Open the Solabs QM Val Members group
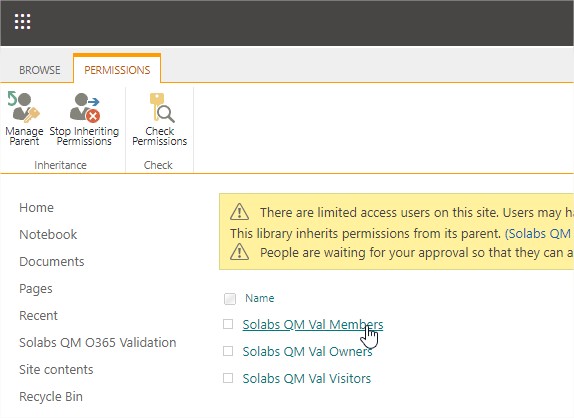The height and width of the screenshot is (418, 574). [313, 325]
